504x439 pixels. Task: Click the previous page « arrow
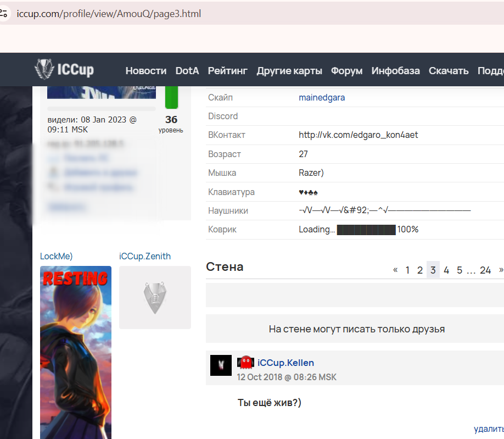click(395, 270)
